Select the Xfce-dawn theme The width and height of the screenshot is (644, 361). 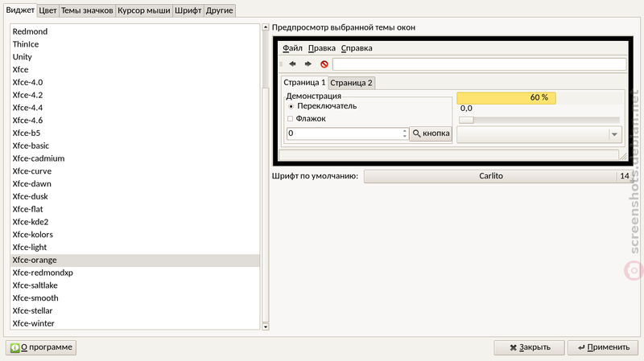point(135,184)
